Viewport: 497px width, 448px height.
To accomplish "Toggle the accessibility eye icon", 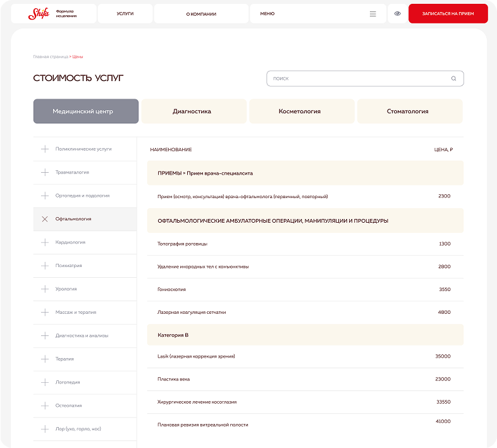I will [x=397, y=14].
